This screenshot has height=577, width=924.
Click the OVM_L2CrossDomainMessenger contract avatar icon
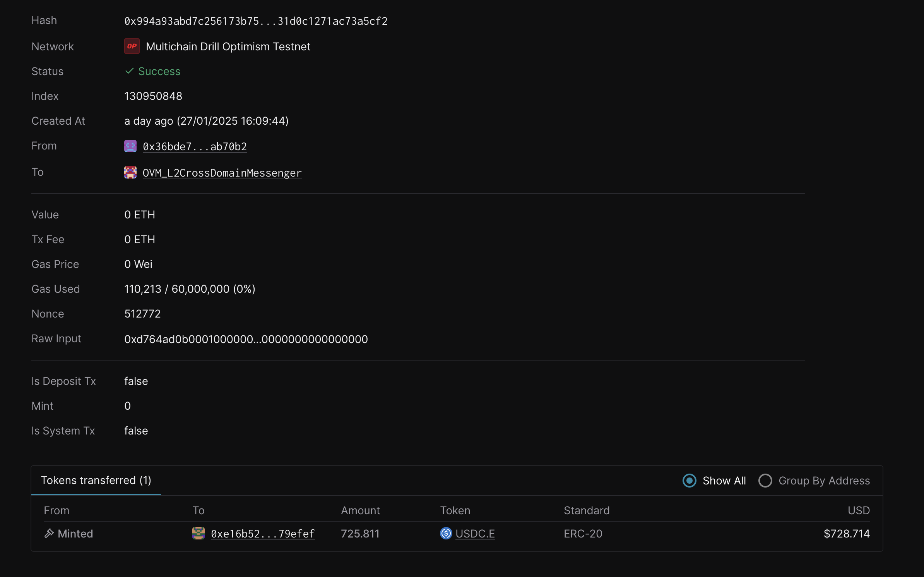(130, 172)
